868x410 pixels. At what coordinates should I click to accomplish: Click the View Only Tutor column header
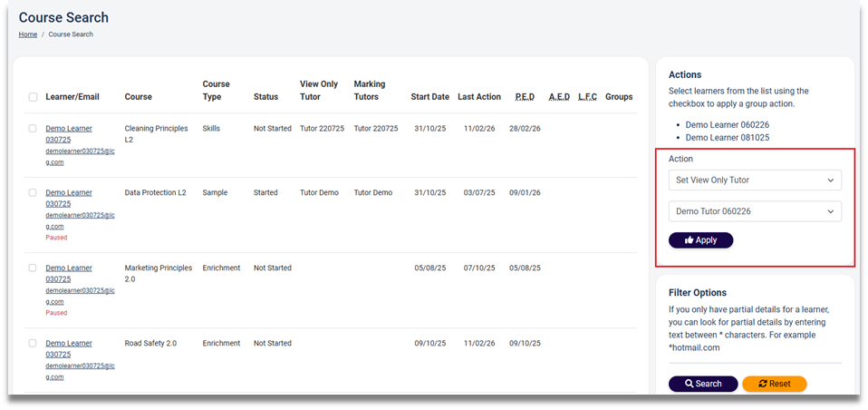(319, 91)
